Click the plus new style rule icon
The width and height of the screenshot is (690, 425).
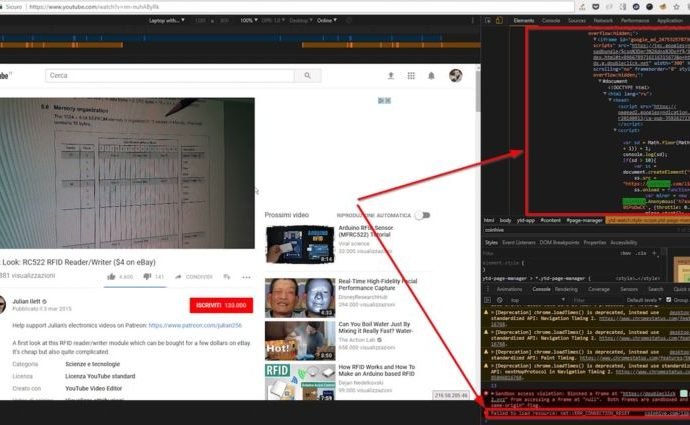point(654,253)
